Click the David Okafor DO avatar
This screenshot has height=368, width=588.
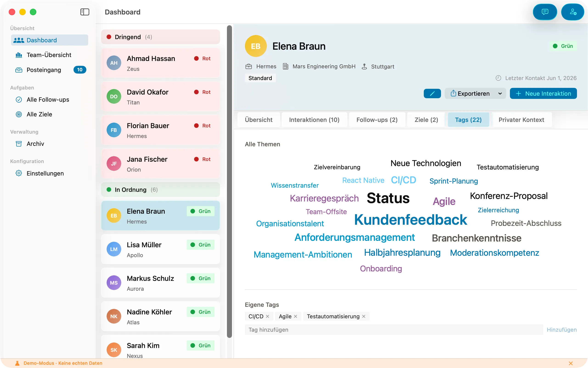click(x=114, y=96)
